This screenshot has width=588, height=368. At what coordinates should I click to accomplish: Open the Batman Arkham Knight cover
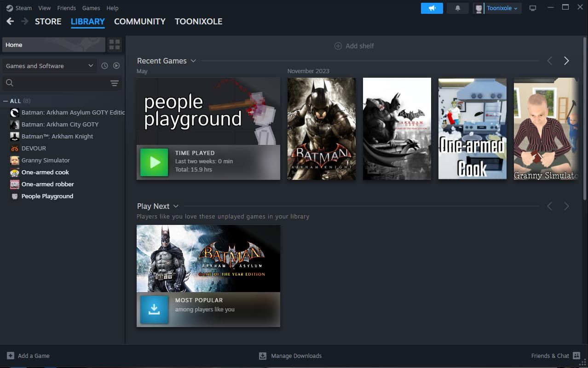(322, 129)
